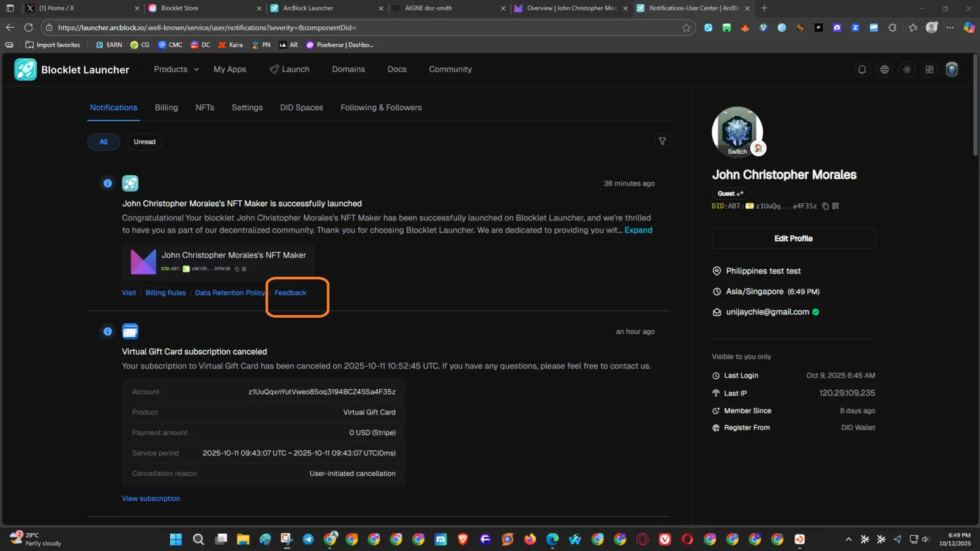Open the Following & Followers tab

[x=381, y=108]
